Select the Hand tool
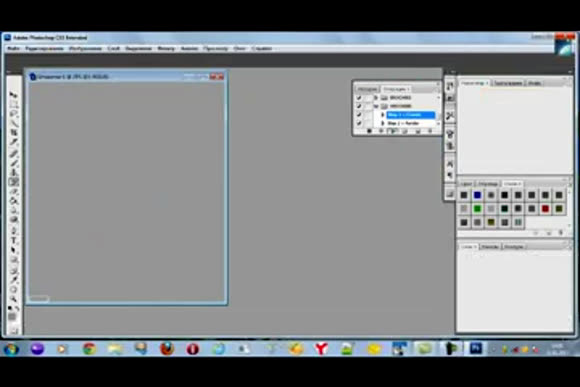This screenshot has width=580, height=387. pos(14,289)
